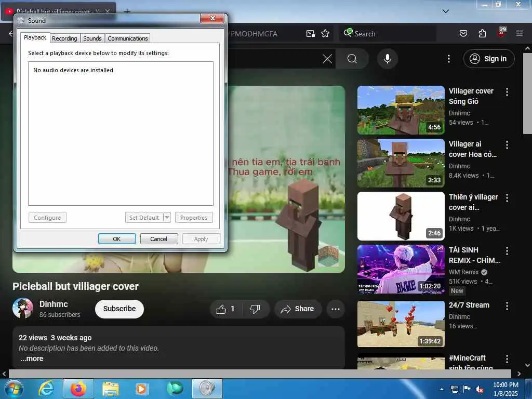Open options menu for 24/7 Stream video
532x399 pixels.
(507, 305)
